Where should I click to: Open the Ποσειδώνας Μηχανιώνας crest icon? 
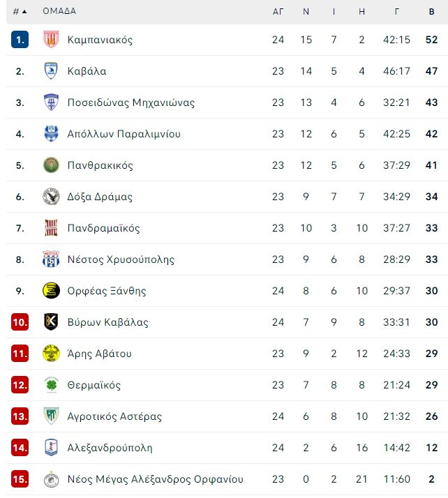click(51, 103)
